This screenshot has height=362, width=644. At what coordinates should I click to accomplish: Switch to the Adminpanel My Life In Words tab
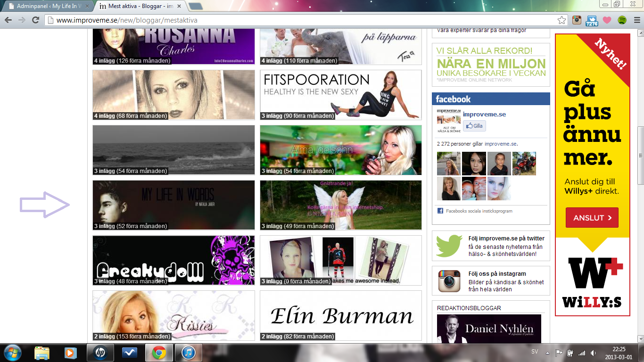coord(47,7)
